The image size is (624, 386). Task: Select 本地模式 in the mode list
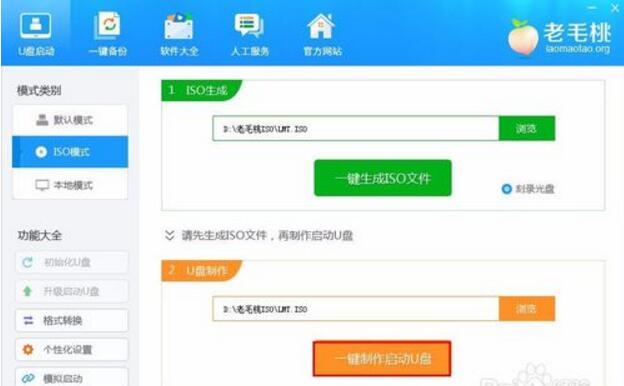coord(70,185)
